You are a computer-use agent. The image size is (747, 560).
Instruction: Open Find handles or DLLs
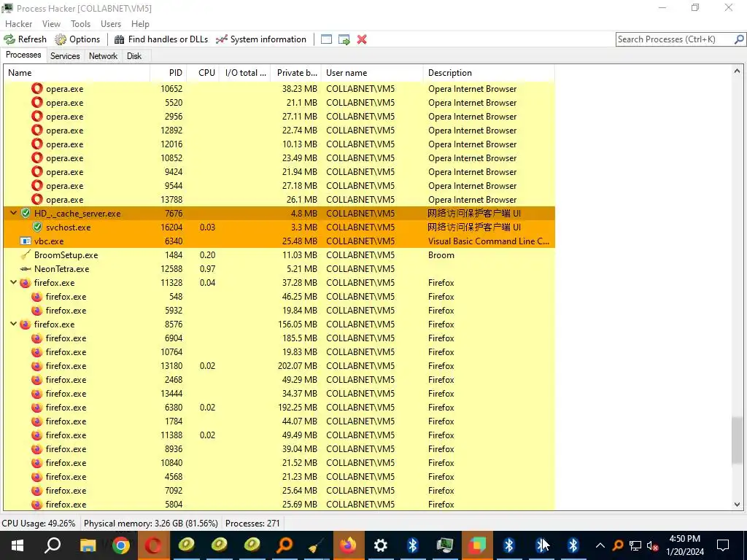pyautogui.click(x=161, y=39)
